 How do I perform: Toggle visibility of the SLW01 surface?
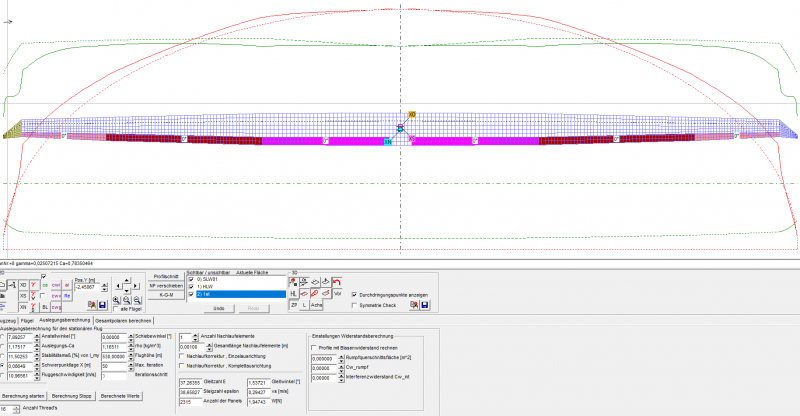[192, 279]
